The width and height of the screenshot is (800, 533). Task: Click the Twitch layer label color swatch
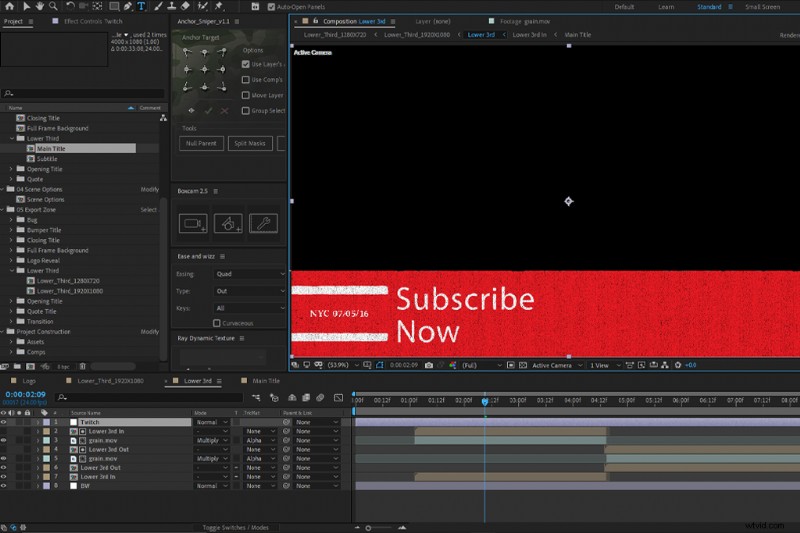click(46, 422)
